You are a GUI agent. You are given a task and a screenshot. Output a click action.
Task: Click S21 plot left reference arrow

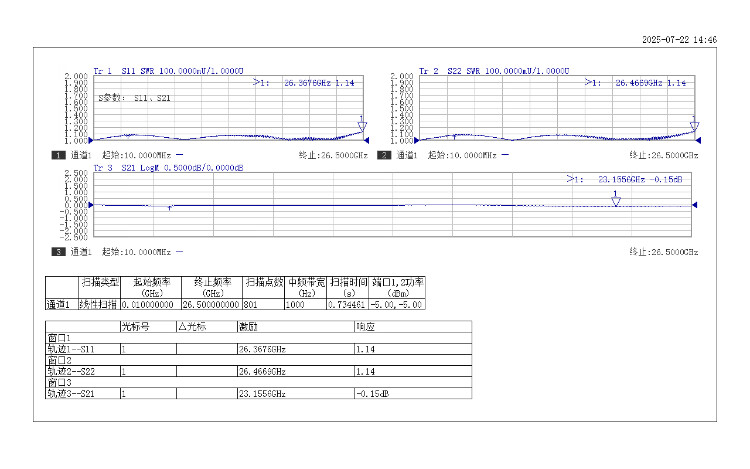91,205
